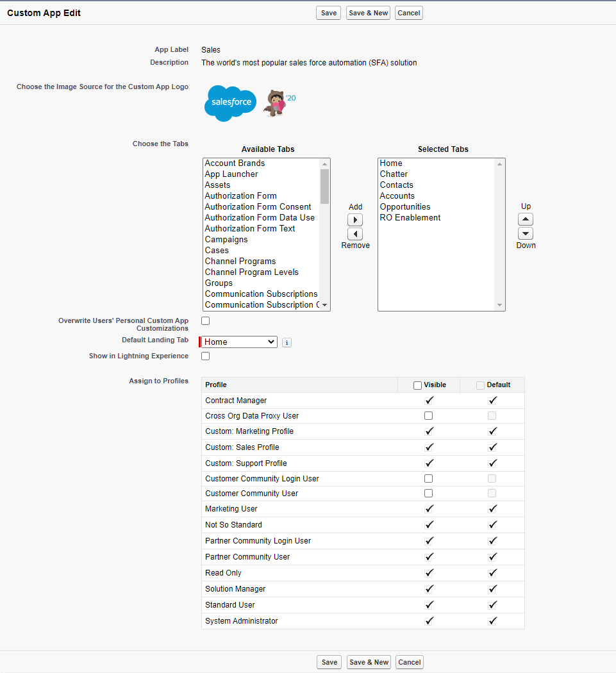Select Assets in Available Tabs
The height and width of the screenshot is (673, 616).
coord(261,185)
